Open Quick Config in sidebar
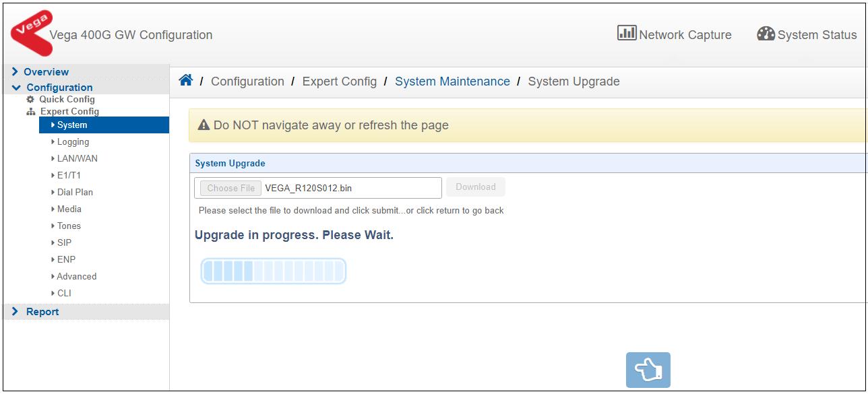This screenshot has width=868, height=396. 67,100
